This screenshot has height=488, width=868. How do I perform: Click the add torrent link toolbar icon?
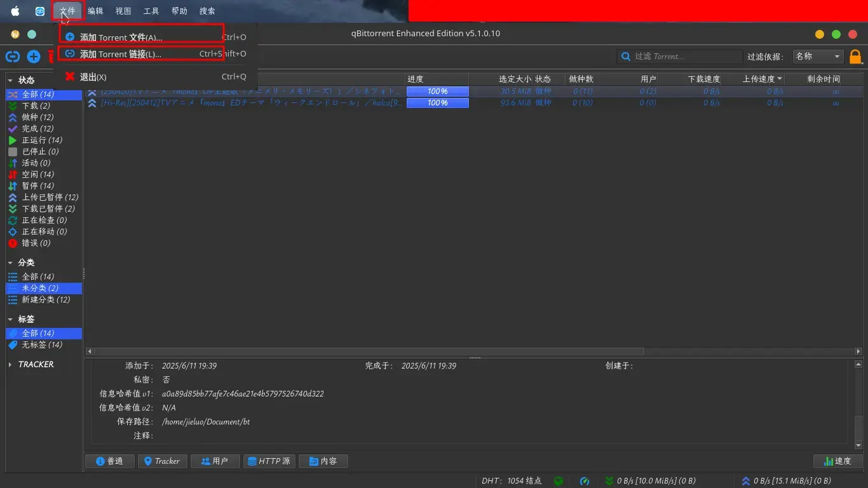pos(12,57)
